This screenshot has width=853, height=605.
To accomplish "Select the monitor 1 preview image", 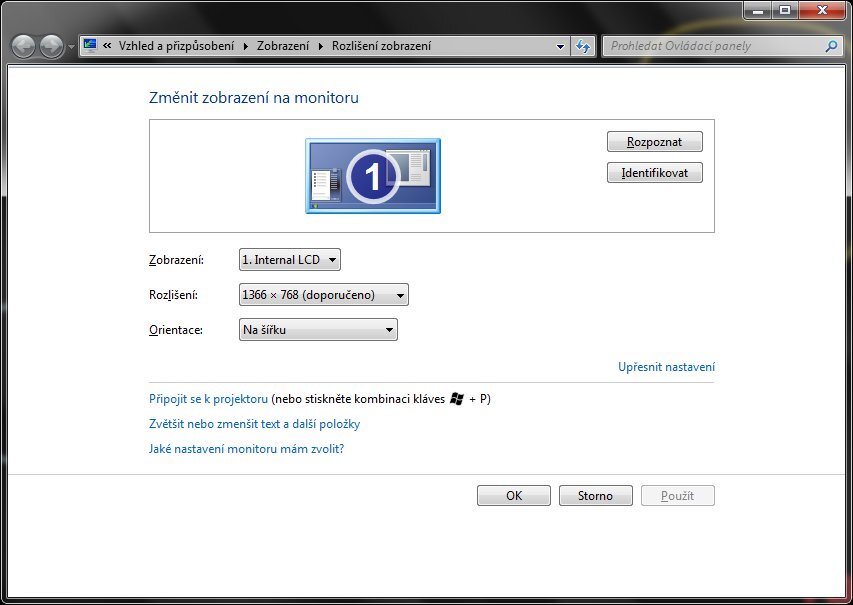I will pyautogui.click(x=372, y=176).
